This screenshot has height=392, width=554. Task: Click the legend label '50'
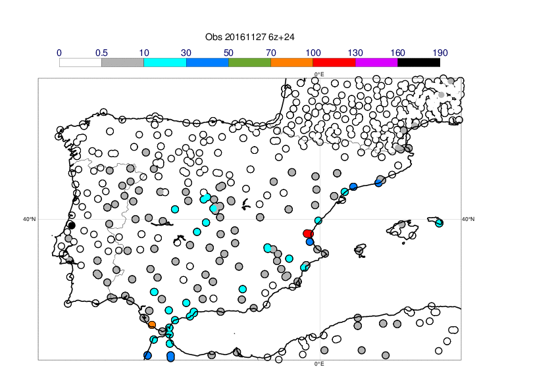pos(228,53)
